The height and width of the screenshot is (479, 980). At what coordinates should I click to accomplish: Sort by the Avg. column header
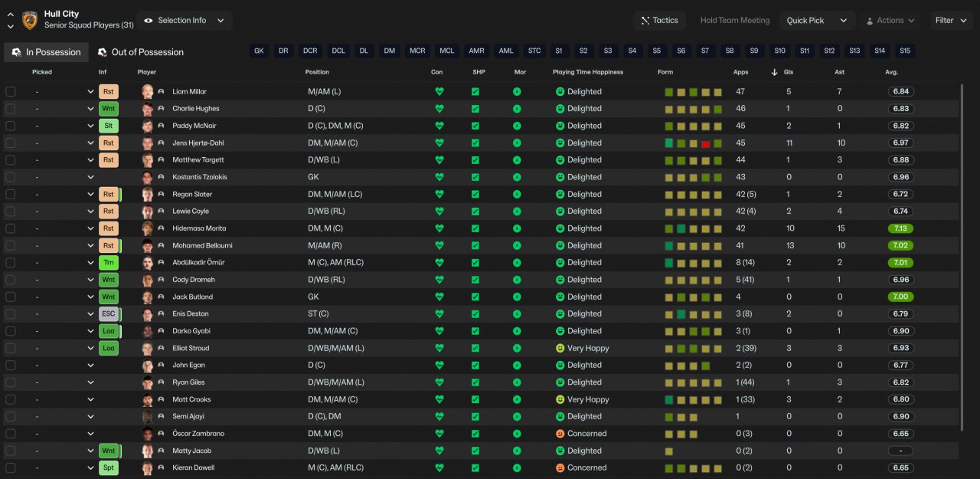tap(891, 72)
